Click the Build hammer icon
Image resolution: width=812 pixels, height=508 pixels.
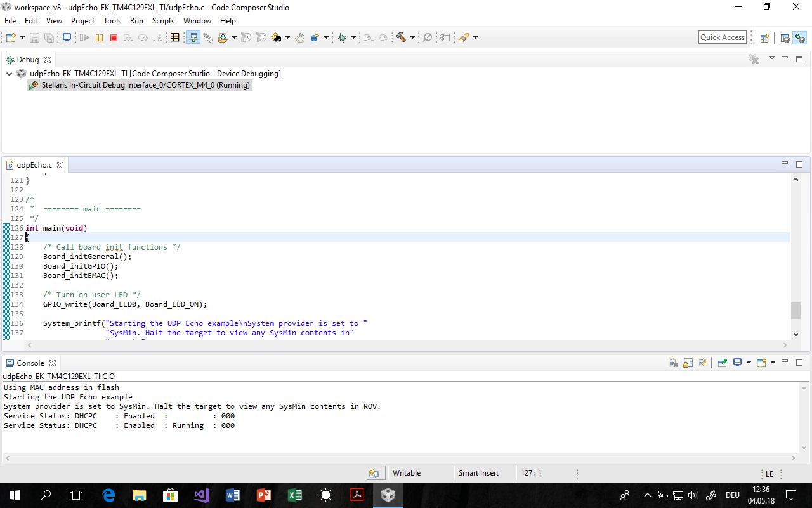pos(401,38)
